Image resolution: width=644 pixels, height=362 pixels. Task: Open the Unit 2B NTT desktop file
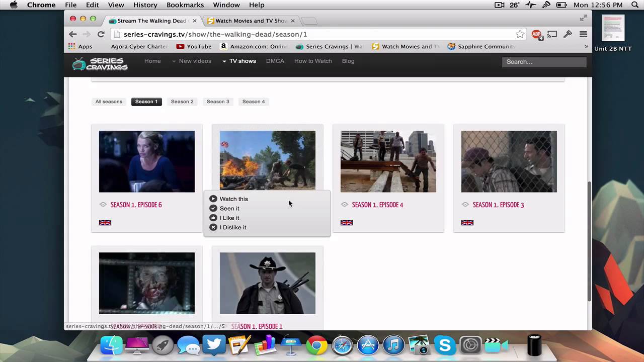[613, 33]
